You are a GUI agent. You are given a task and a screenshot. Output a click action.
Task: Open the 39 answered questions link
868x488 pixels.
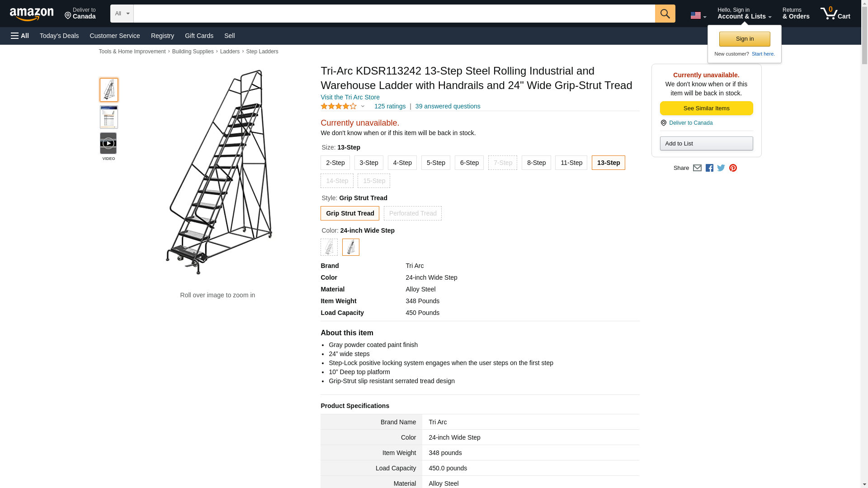pyautogui.click(x=448, y=106)
